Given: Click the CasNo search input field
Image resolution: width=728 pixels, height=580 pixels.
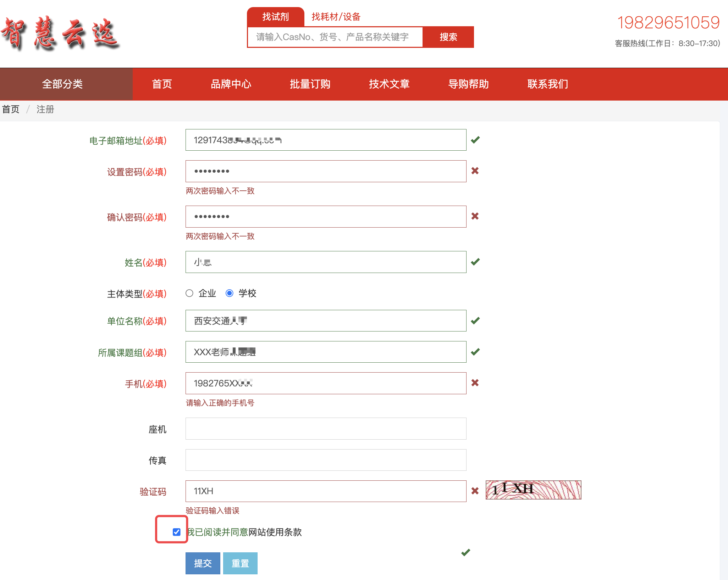Looking at the screenshot, I should [x=335, y=37].
